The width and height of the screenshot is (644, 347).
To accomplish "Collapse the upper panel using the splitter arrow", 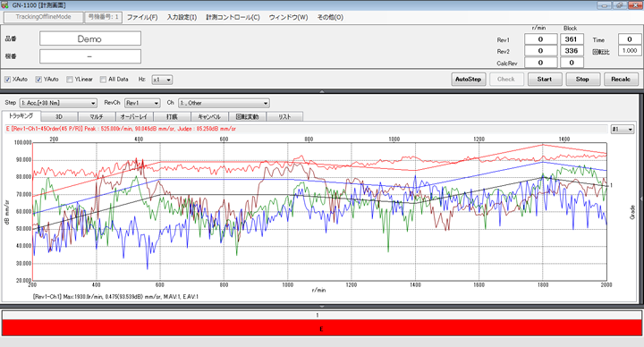I will tap(322, 91).
